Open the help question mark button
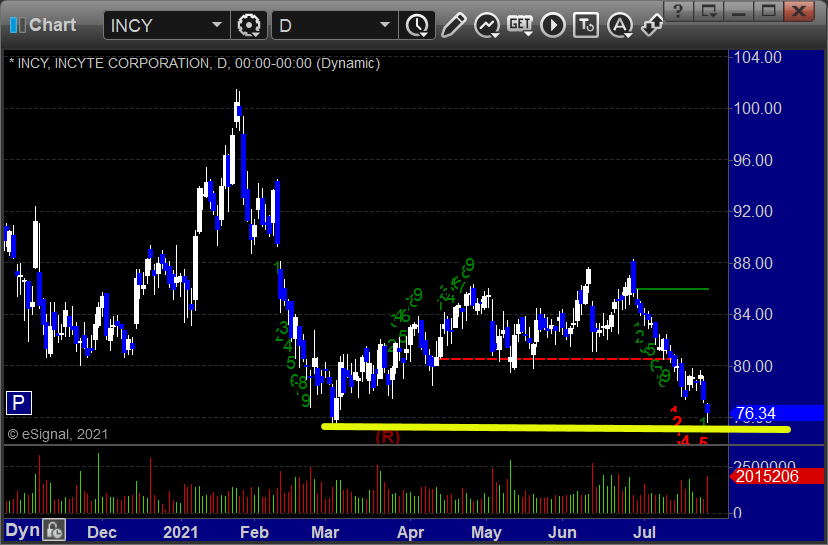 (x=679, y=11)
